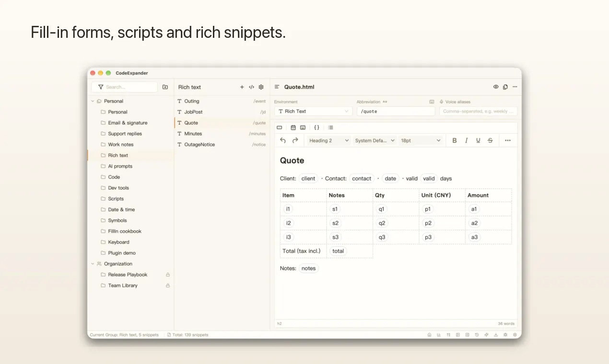Click the filter funnel icon in search box
The height and width of the screenshot is (364, 609).
101,87
